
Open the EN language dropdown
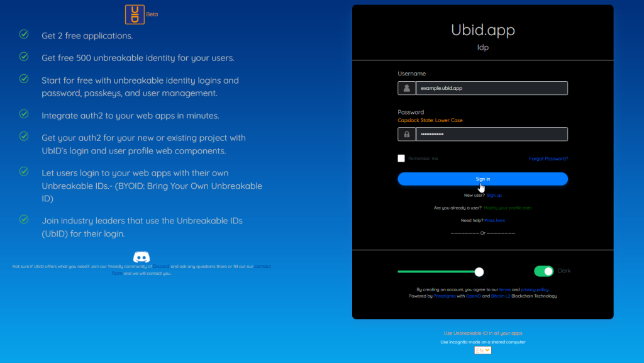coord(482,350)
